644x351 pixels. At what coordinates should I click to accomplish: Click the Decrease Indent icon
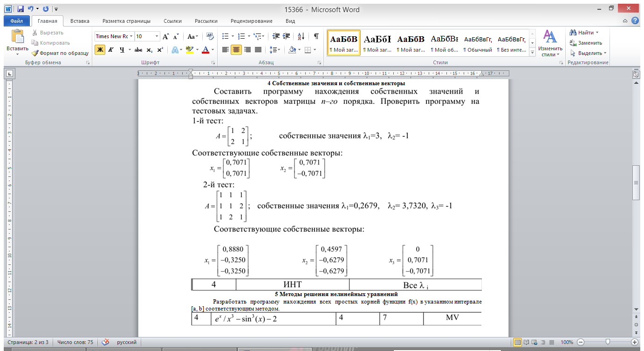(x=275, y=36)
